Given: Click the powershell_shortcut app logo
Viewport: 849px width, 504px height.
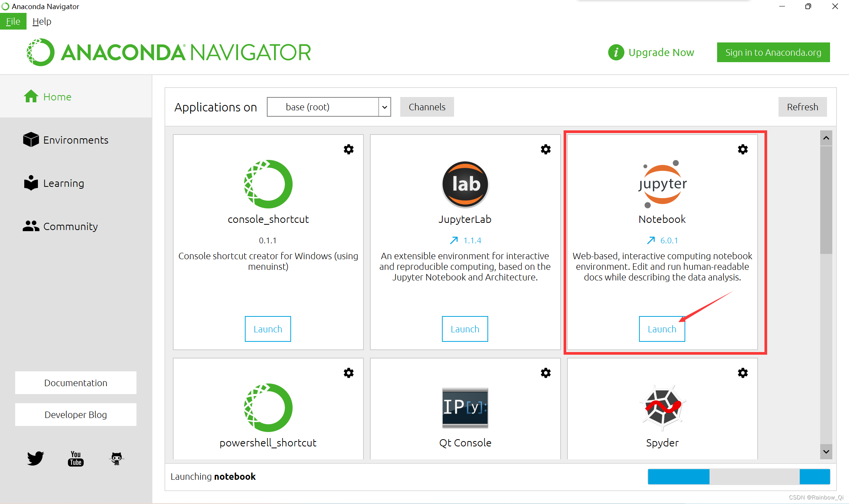Looking at the screenshot, I should coord(268,407).
